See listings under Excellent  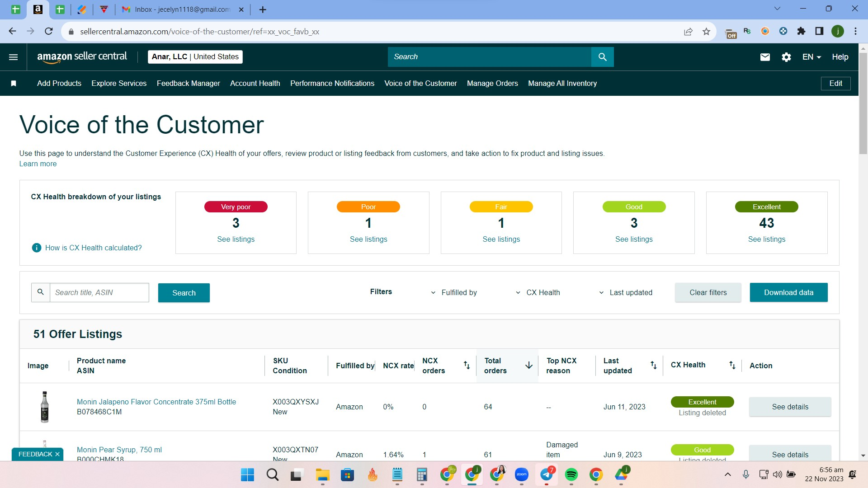pos(766,239)
